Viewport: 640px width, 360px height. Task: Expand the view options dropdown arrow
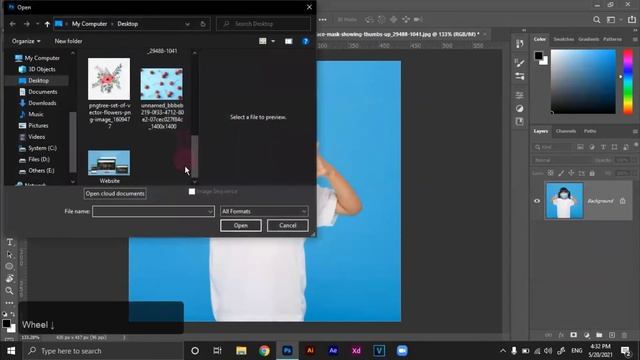click(x=273, y=41)
